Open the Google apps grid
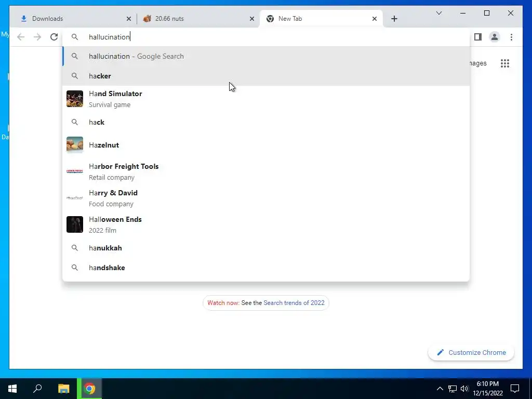This screenshot has width=532, height=399. pos(505,63)
